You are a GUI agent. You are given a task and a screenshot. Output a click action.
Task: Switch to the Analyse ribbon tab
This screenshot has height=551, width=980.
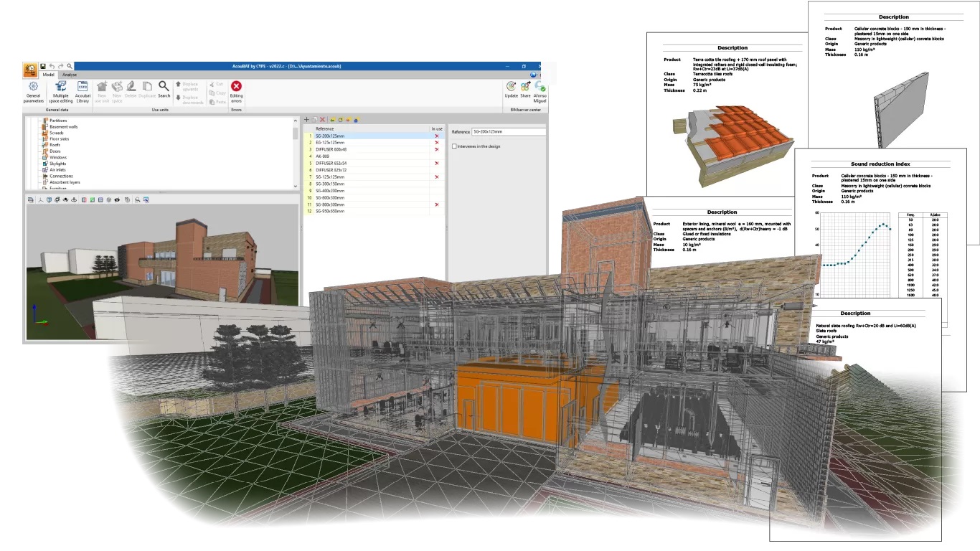pyautogui.click(x=70, y=75)
